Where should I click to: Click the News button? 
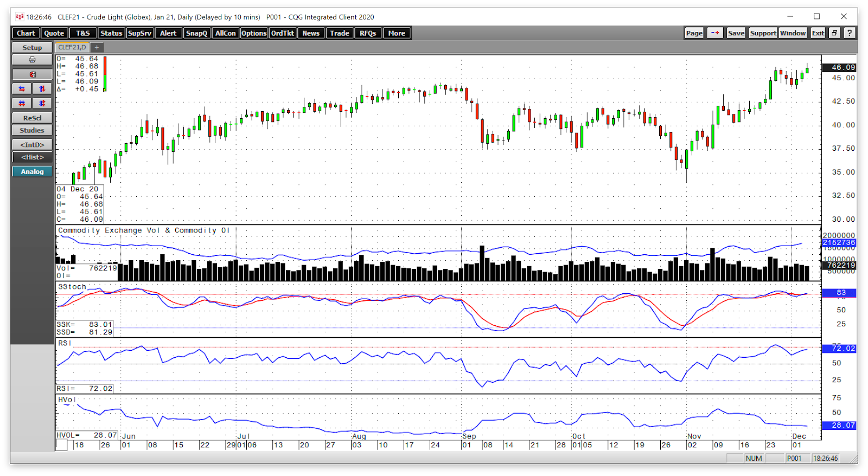point(311,33)
